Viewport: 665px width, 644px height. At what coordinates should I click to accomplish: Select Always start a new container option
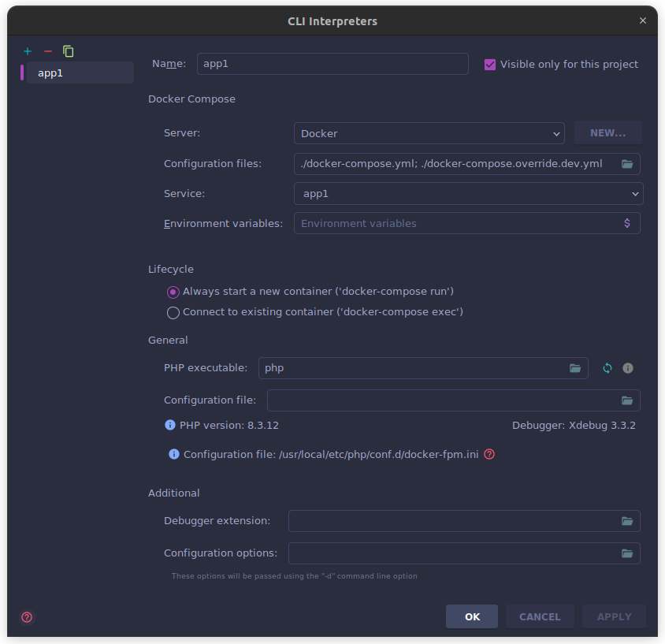point(173,292)
